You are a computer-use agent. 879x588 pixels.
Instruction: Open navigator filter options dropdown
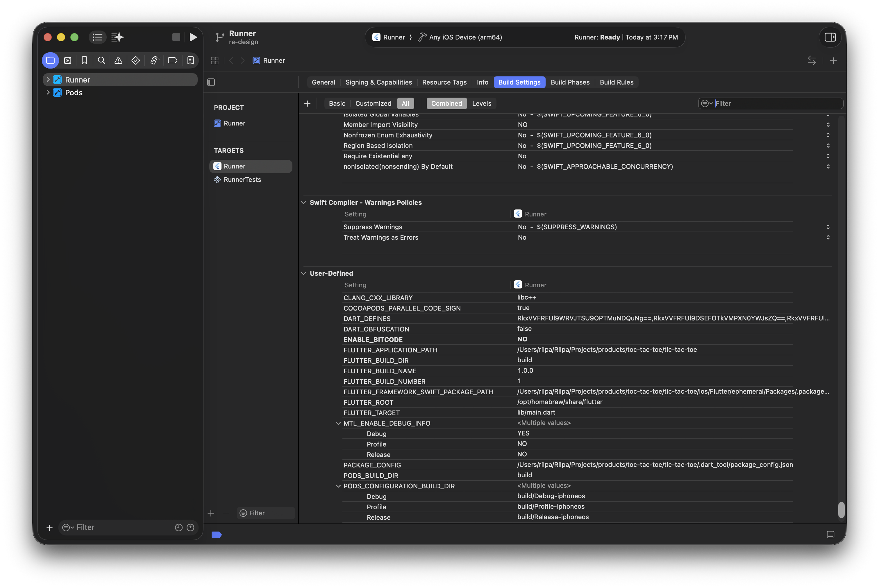(67, 528)
